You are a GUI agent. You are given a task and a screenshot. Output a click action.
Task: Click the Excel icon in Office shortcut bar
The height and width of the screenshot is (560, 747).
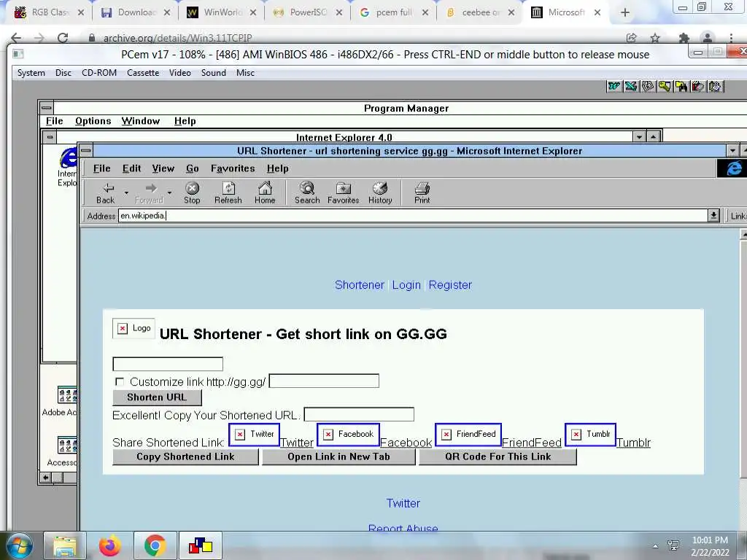(x=631, y=86)
